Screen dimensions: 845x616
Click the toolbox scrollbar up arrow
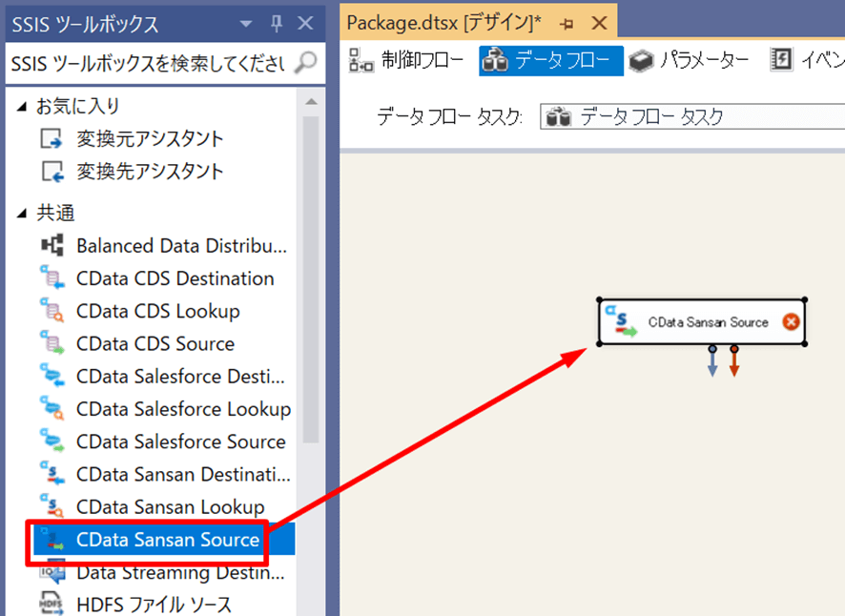[x=311, y=101]
